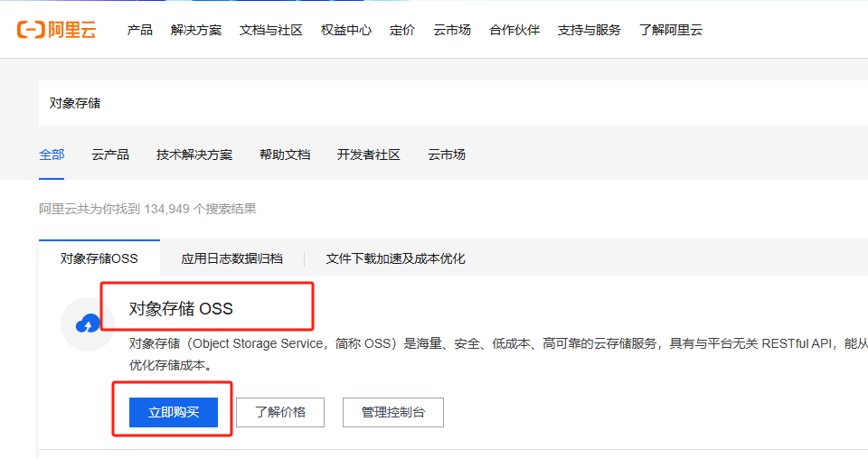
Task: Open the 对象存储 OSS product title link
Action: pyautogui.click(x=181, y=309)
